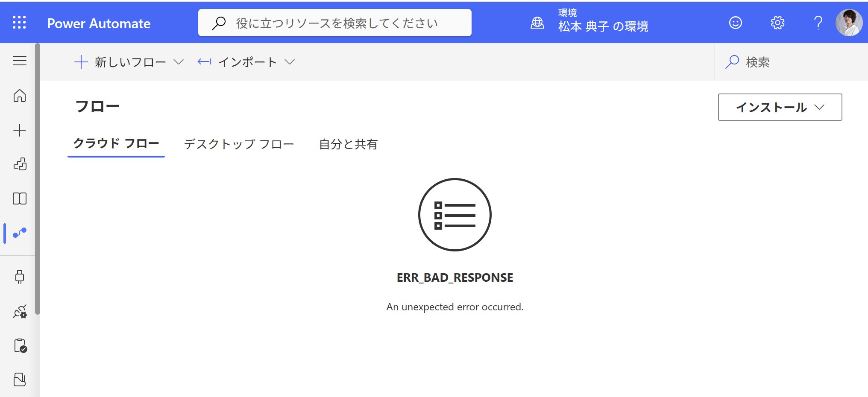This screenshot has height=397, width=868.
Task: Open Connectors plug icon in sidebar
Action: (x=20, y=277)
